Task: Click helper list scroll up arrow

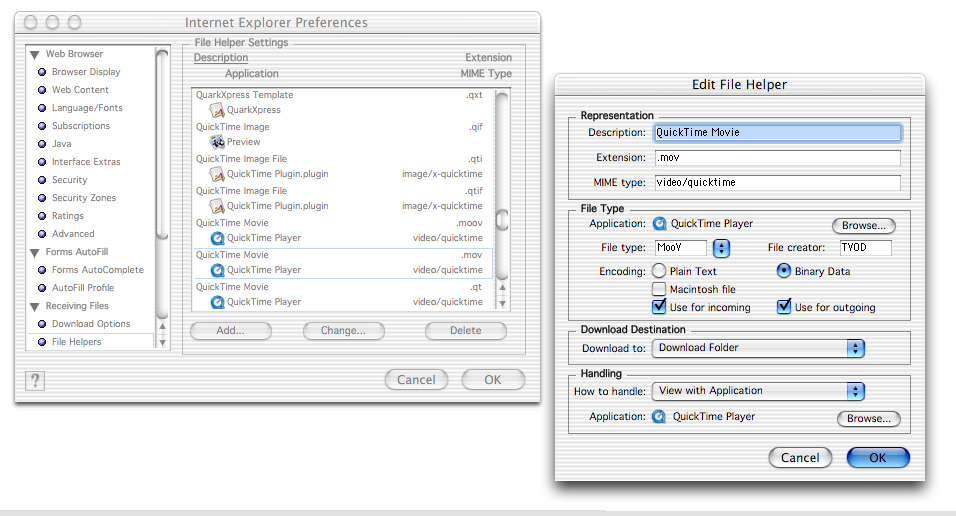Action: [x=502, y=287]
